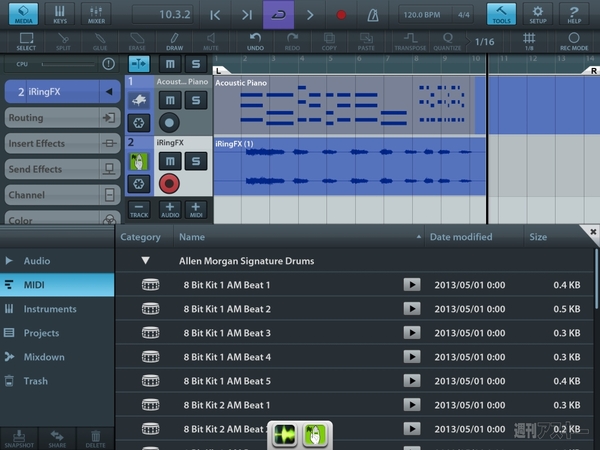Open the 1/8 grid snap setting
The width and height of the screenshot is (600, 450).
[x=529, y=41]
